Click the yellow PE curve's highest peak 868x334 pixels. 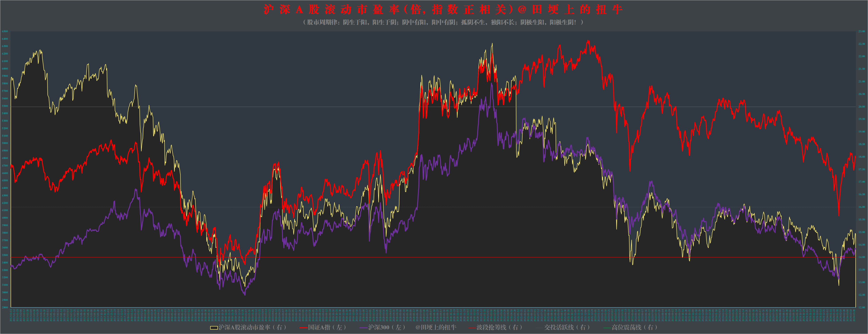click(492, 44)
